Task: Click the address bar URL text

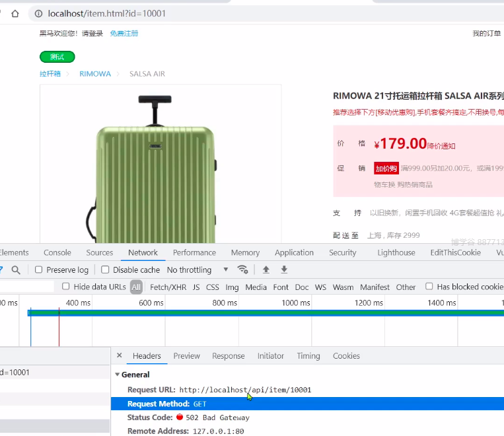Action: coord(107,13)
